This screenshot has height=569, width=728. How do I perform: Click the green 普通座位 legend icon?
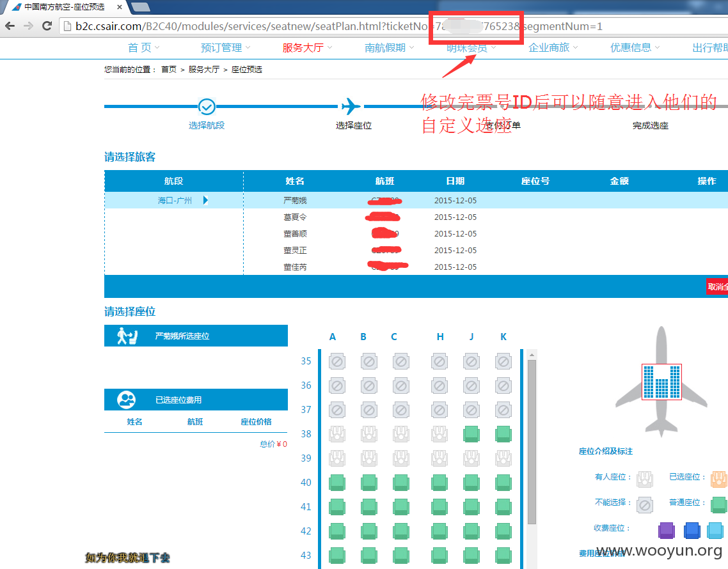tap(719, 504)
